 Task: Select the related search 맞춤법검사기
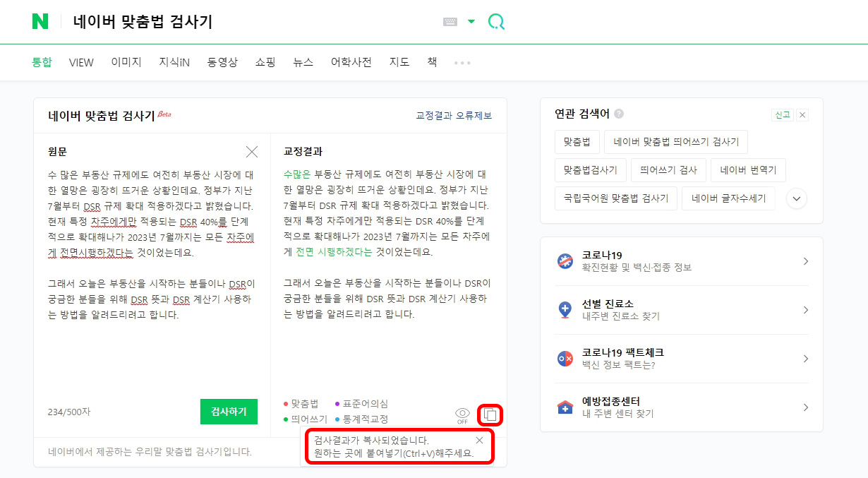pyautogui.click(x=590, y=170)
